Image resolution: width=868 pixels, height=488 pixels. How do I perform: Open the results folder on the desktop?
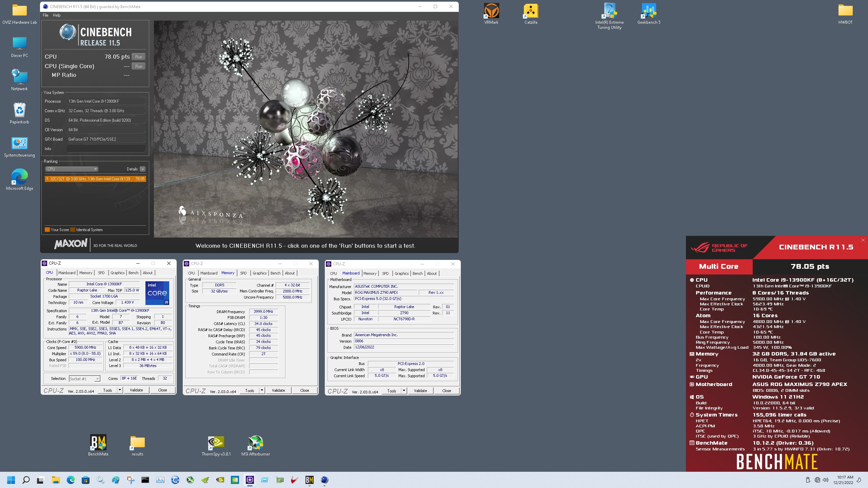[x=138, y=445]
